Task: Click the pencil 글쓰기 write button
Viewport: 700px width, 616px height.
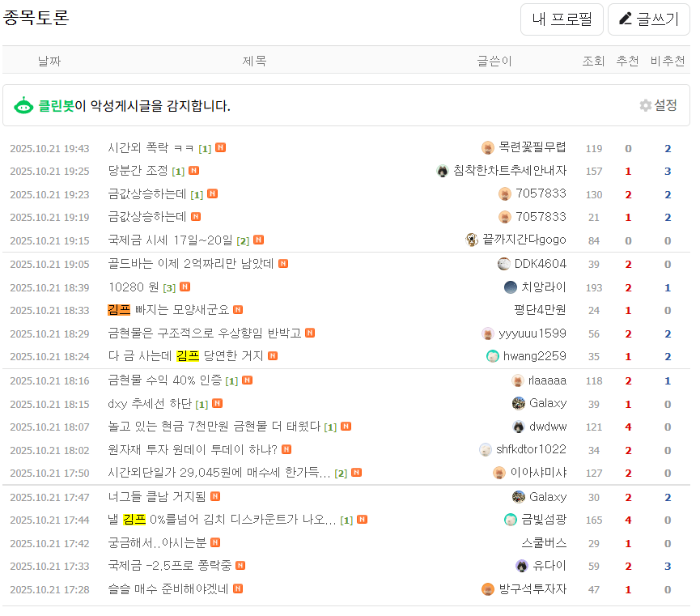Action: (649, 19)
